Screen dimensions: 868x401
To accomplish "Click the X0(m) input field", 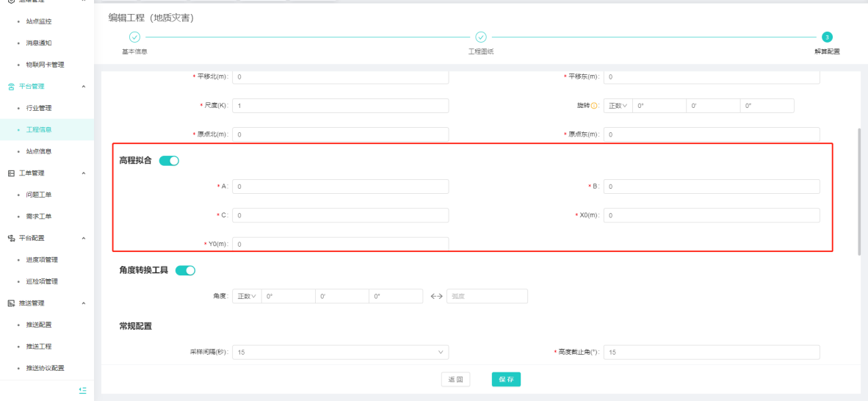I will (x=712, y=215).
